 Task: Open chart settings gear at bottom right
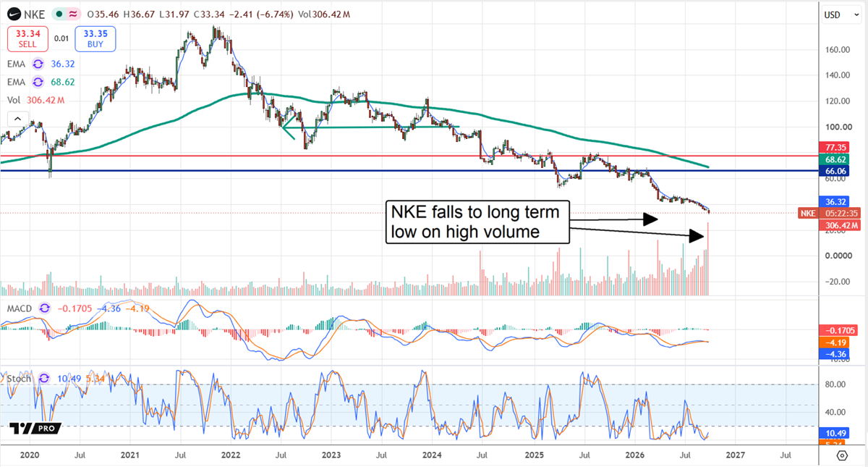point(843,455)
